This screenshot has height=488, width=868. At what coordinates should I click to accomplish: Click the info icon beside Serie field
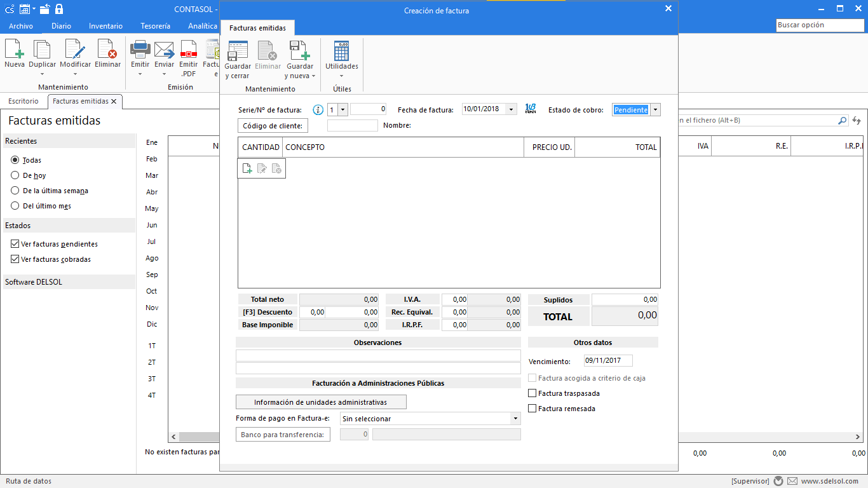click(x=318, y=110)
